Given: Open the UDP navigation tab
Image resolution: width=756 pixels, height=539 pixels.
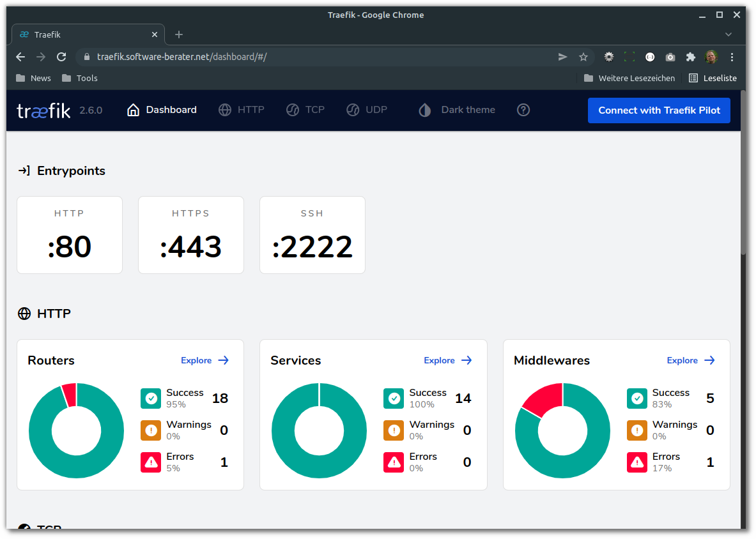Looking at the screenshot, I should coord(366,110).
